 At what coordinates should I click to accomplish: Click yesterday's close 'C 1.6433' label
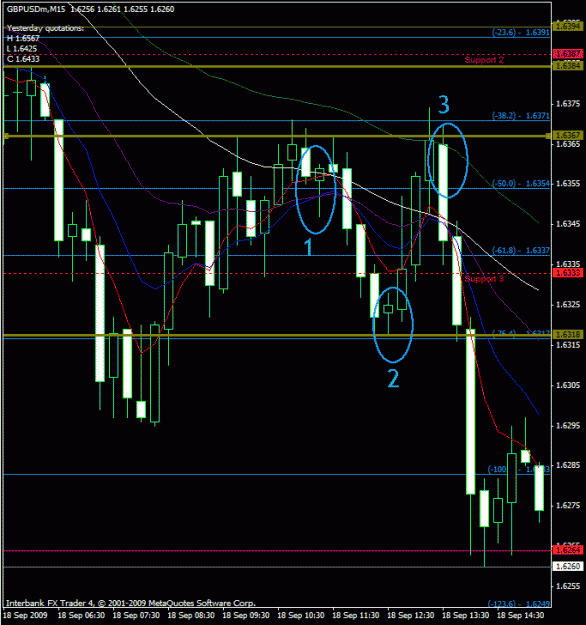tap(23, 59)
